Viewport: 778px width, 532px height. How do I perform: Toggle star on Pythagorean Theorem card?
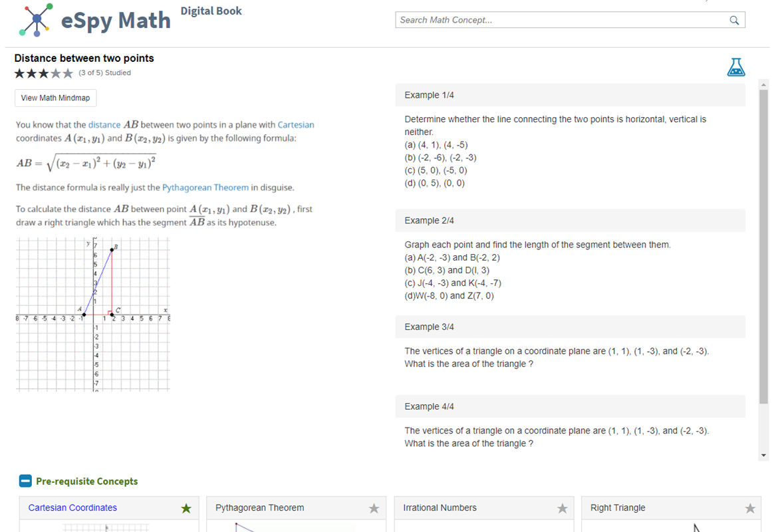(x=374, y=508)
